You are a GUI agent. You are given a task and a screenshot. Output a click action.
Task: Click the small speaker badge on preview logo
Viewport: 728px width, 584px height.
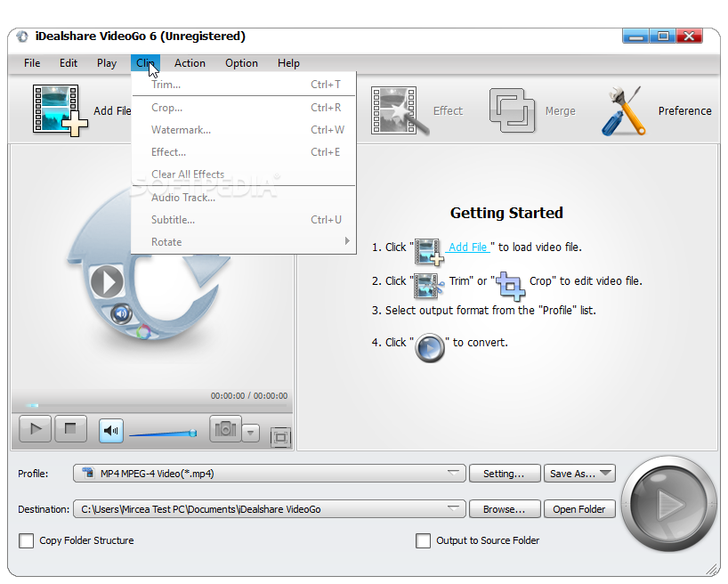click(x=121, y=313)
